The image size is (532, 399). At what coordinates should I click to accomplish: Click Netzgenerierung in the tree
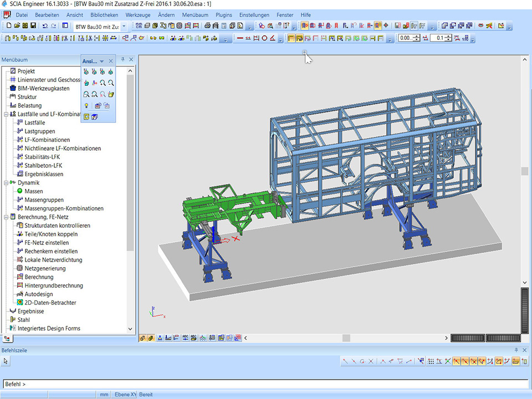pyautogui.click(x=45, y=269)
